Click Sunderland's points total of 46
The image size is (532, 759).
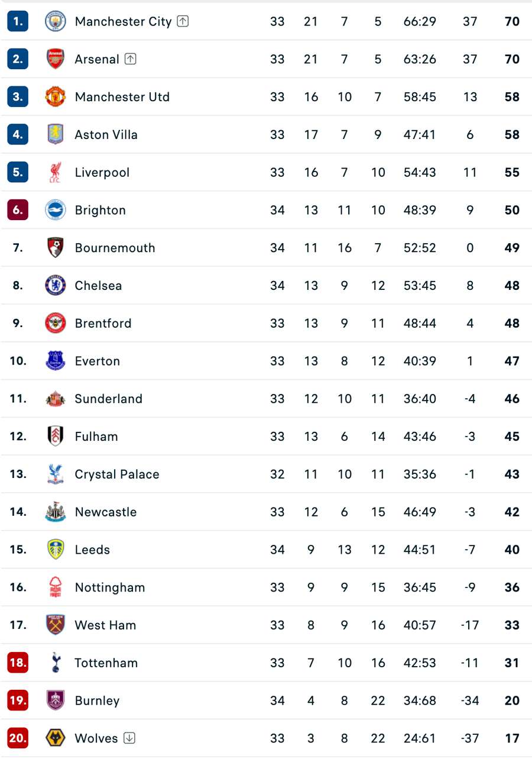pyautogui.click(x=511, y=399)
